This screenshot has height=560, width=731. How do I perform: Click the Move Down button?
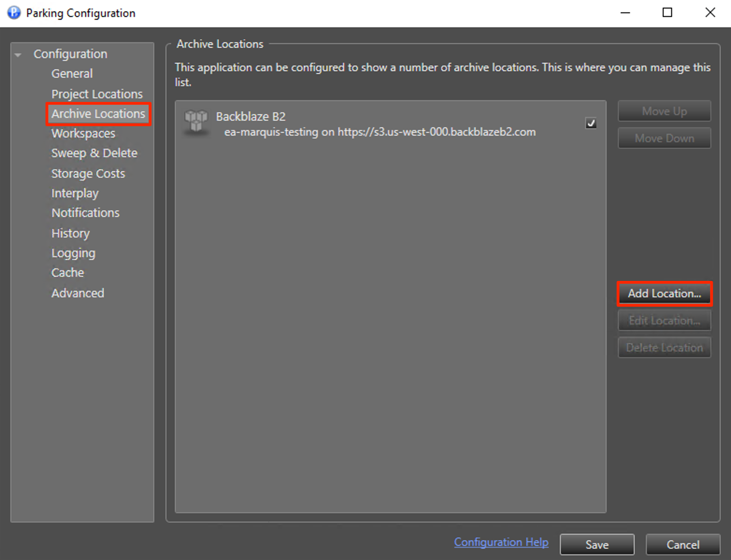click(664, 138)
